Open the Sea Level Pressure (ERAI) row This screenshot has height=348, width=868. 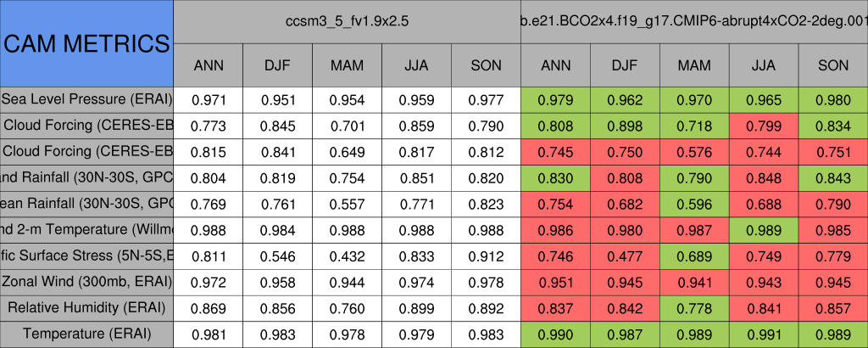click(86, 99)
